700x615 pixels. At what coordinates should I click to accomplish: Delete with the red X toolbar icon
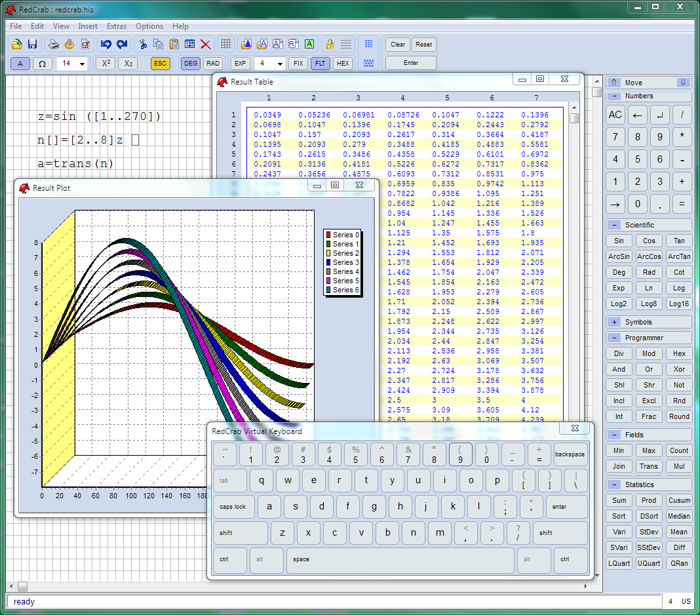[205, 44]
